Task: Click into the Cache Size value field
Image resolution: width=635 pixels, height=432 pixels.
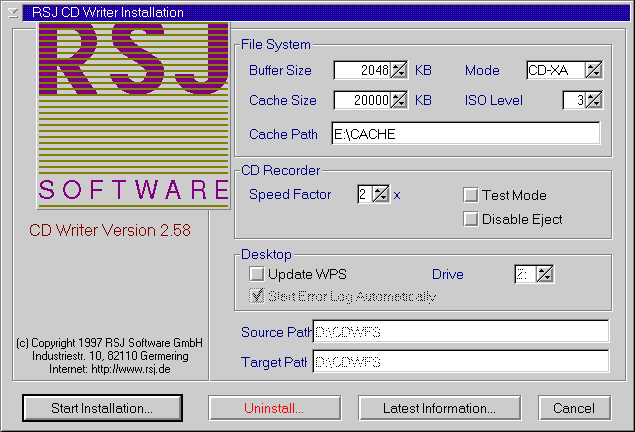Action: (362, 100)
